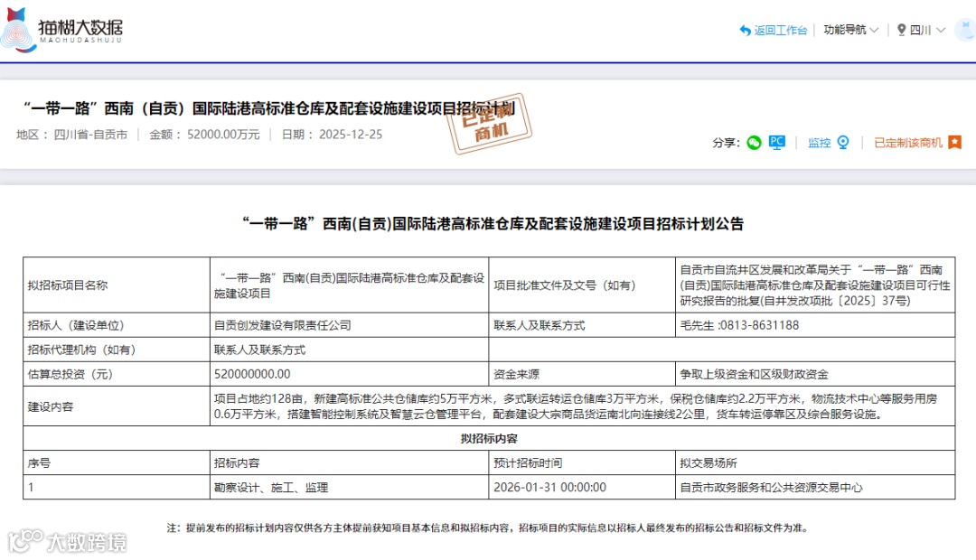Select the page title 招标计划 heading

269,108
